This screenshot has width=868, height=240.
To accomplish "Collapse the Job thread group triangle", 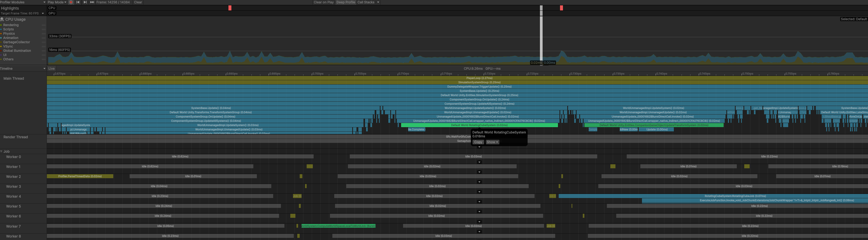I will pos(1,151).
